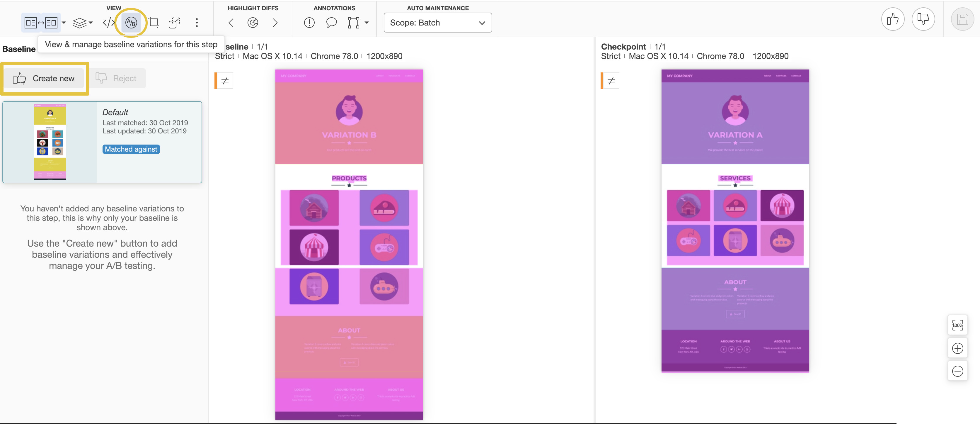Expand the region annotation type dropdown
This screenshot has width=980, height=424.
click(367, 23)
